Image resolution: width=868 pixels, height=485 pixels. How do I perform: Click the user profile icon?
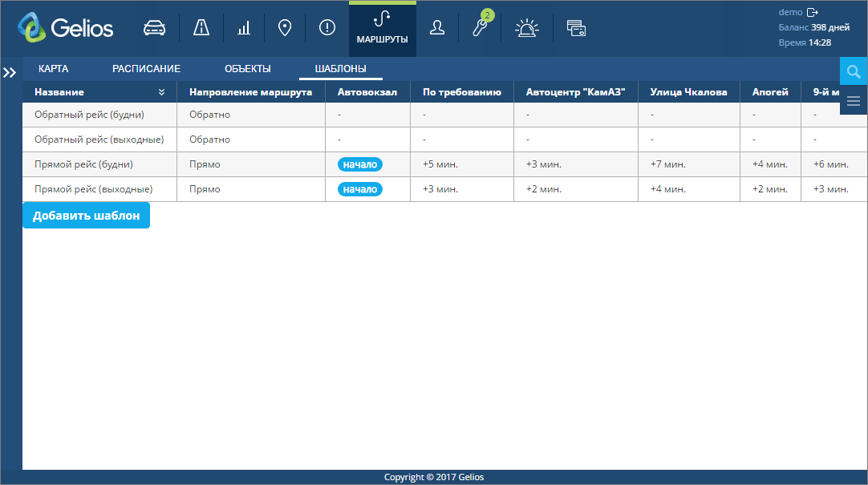click(436, 28)
